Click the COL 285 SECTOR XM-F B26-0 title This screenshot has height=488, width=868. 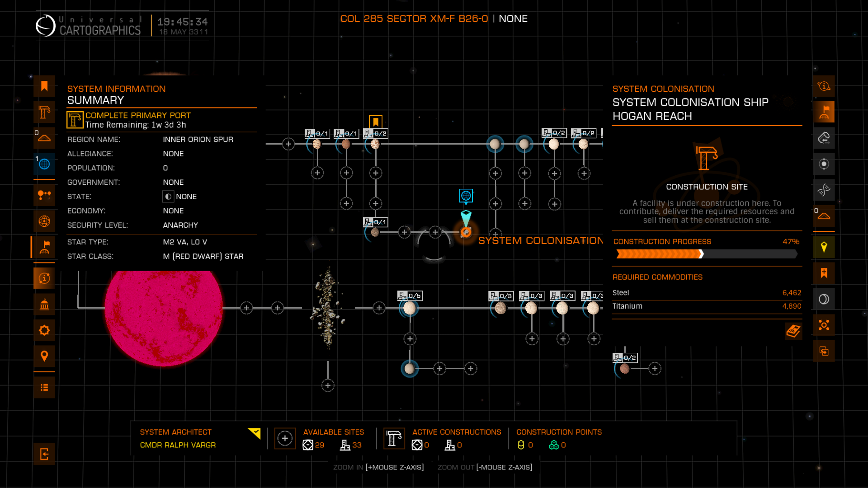pos(414,19)
